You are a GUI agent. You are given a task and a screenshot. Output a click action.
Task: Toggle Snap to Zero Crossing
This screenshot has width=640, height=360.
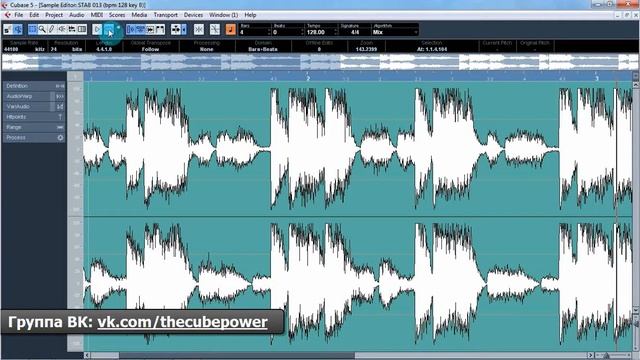point(199,29)
